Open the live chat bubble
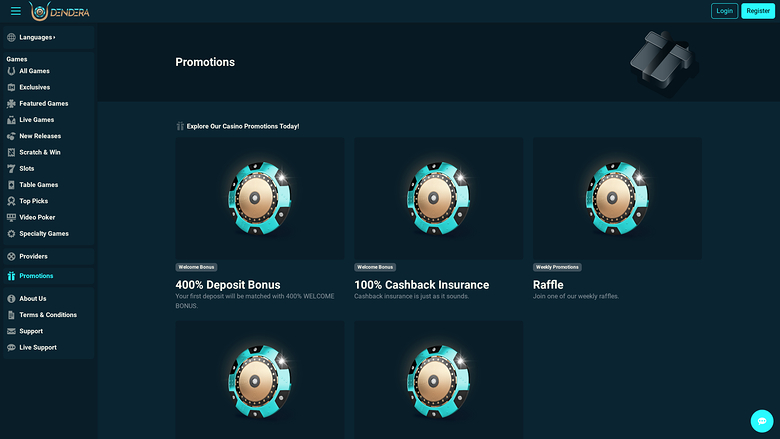 click(762, 421)
